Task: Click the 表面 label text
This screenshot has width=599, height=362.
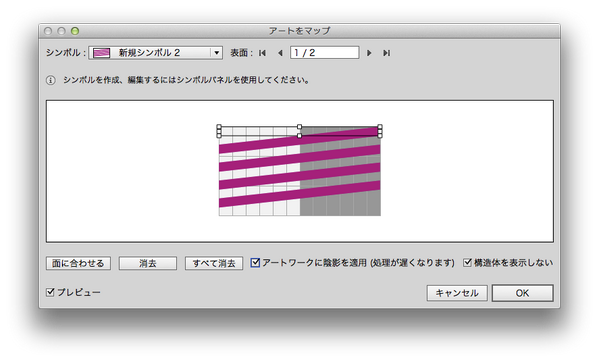Action: (241, 53)
